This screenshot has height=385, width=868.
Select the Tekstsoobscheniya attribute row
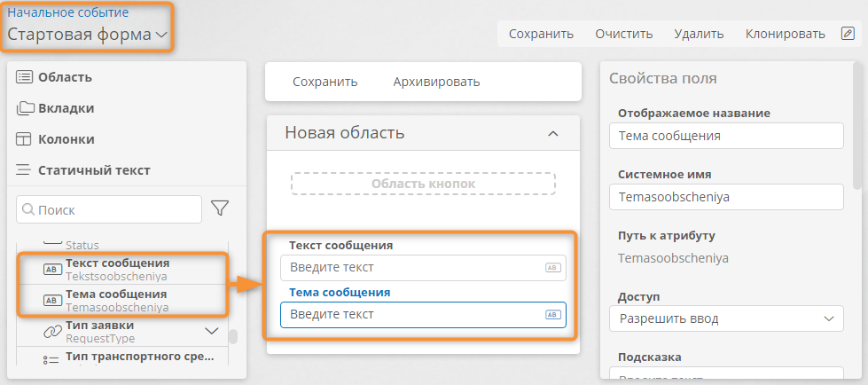tap(123, 269)
